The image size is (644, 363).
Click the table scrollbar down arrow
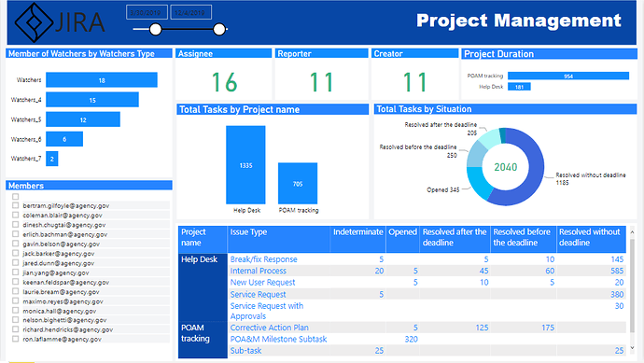click(x=632, y=348)
